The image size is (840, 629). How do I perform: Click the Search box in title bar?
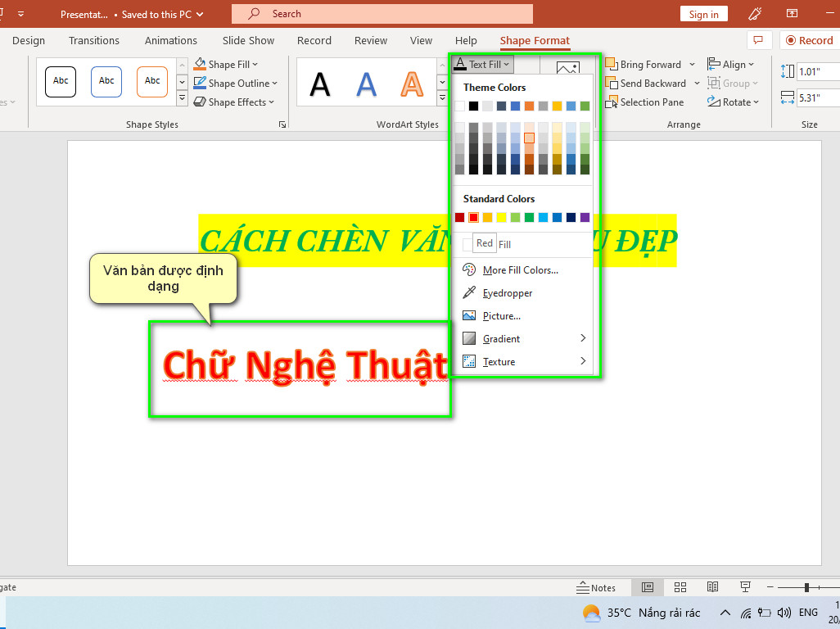tap(382, 14)
